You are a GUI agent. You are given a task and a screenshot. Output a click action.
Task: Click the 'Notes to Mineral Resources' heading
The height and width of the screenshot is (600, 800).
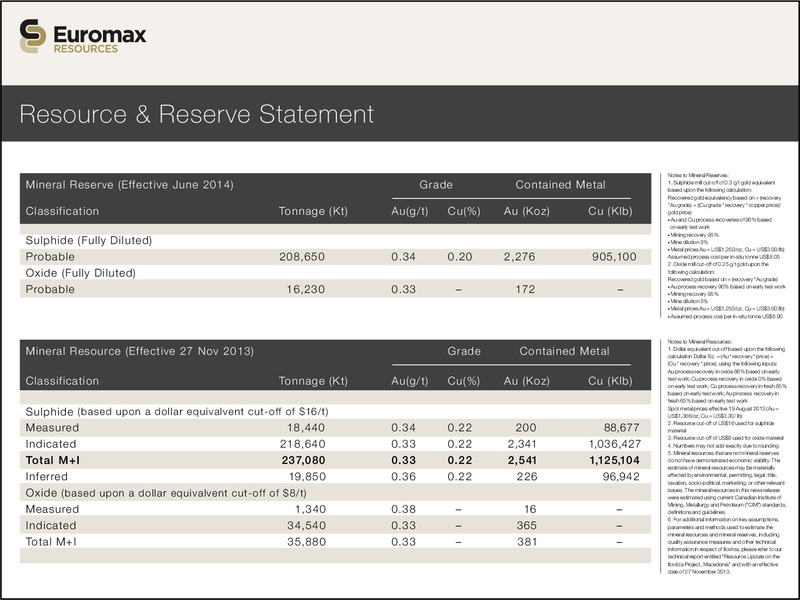699,342
